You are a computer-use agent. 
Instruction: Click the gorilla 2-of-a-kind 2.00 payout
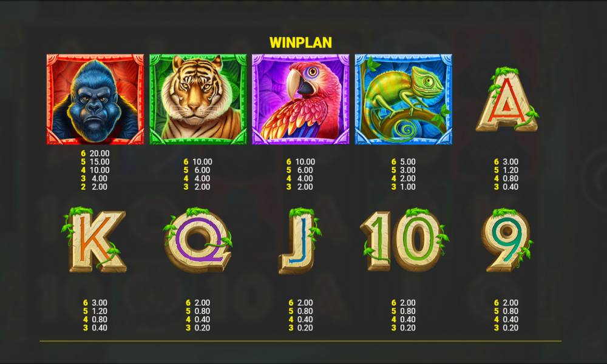pos(95,187)
